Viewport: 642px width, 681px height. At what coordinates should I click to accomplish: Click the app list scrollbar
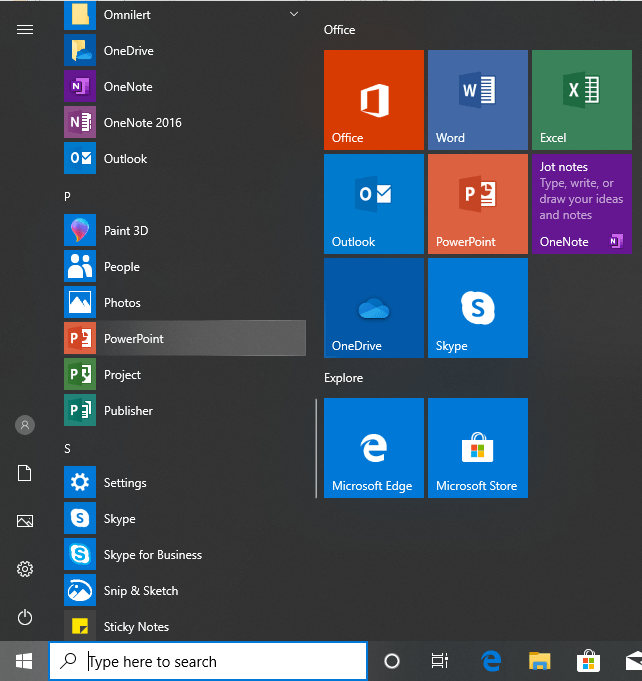click(x=316, y=449)
